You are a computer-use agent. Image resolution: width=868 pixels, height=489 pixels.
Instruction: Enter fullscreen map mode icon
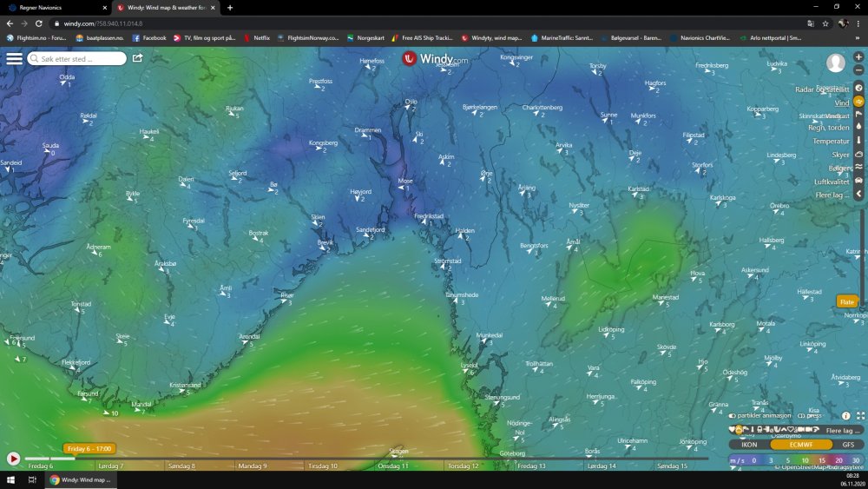tap(860, 415)
